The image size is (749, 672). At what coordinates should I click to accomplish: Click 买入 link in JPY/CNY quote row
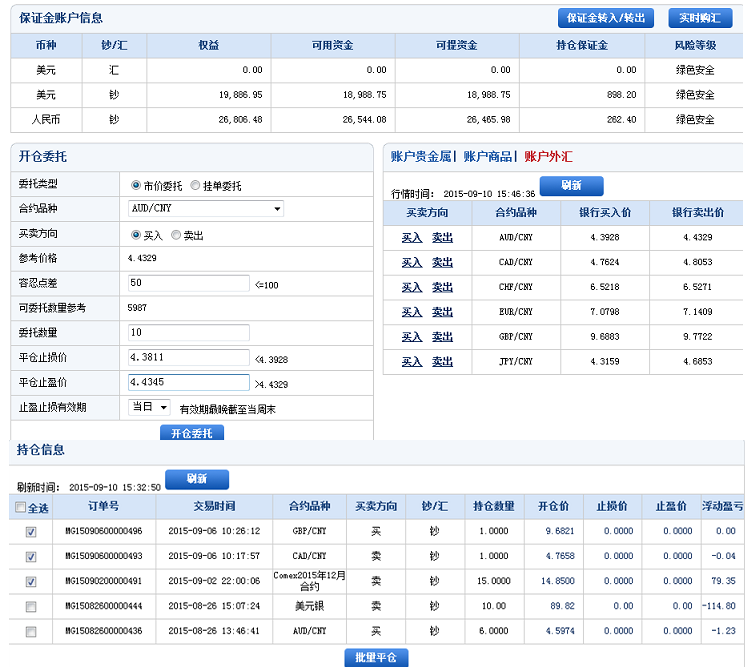click(x=412, y=362)
